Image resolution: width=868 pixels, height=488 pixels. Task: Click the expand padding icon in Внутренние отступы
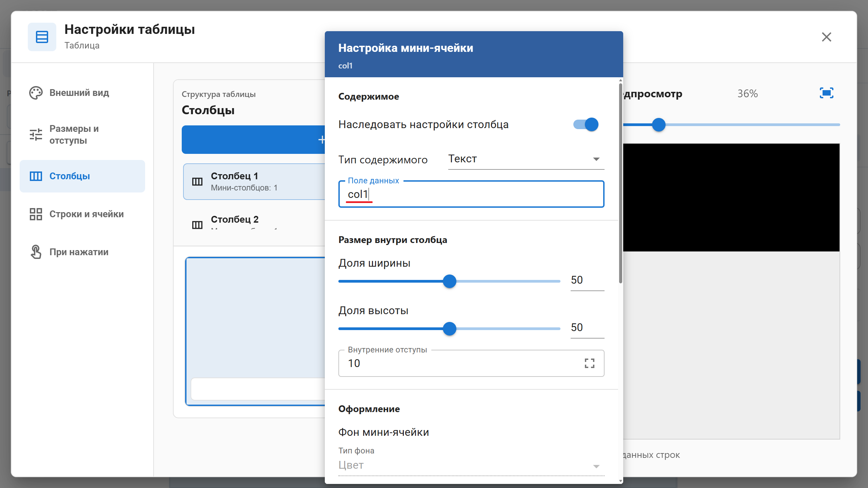[590, 363]
